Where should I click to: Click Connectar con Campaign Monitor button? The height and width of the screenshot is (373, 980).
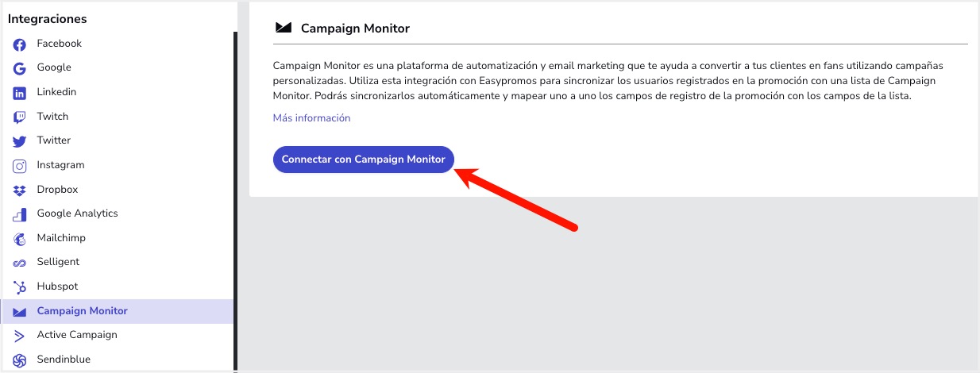pyautogui.click(x=364, y=160)
